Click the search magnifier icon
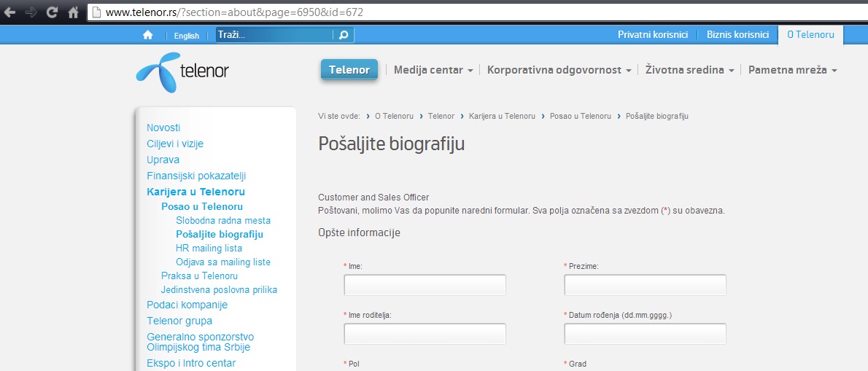The height and width of the screenshot is (371, 868). (x=344, y=35)
